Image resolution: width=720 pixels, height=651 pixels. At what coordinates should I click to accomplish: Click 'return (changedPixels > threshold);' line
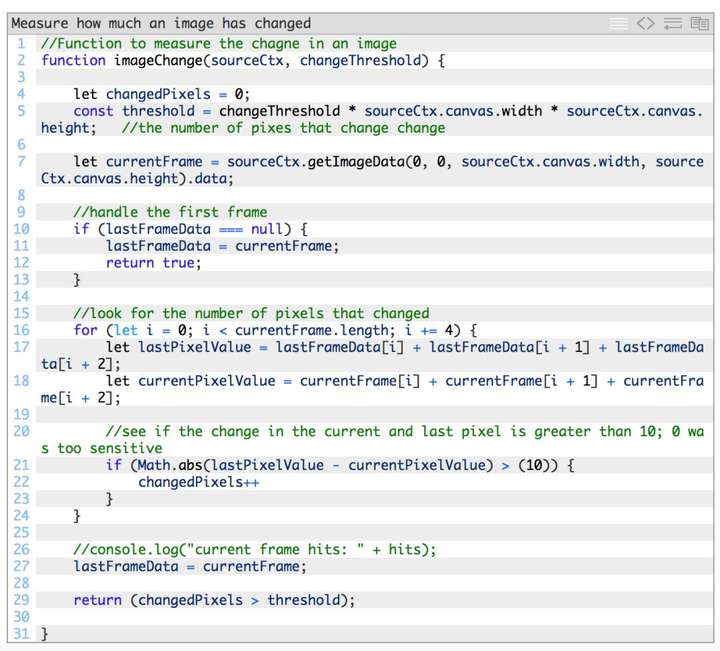(x=214, y=600)
